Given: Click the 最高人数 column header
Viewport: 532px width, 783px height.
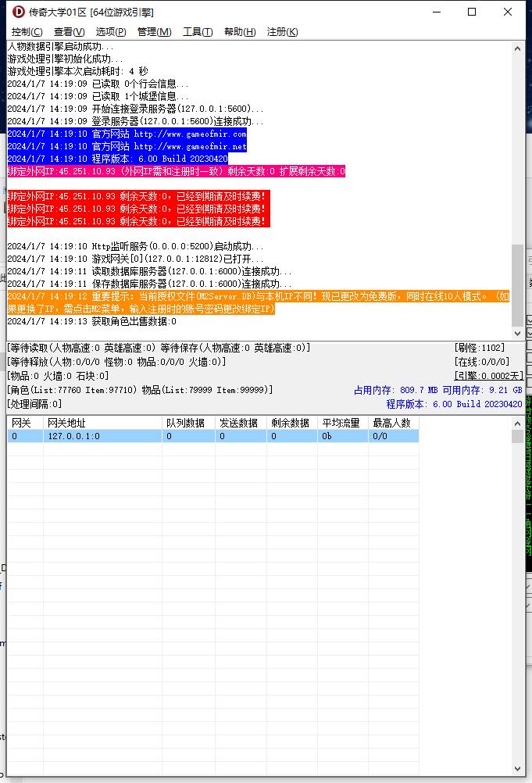Looking at the screenshot, I should coord(393,423).
